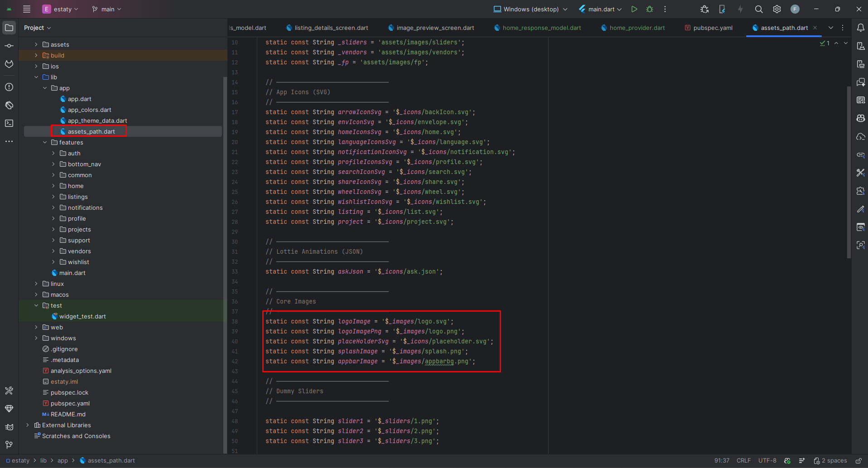Click the 91:37 cursor position widget

(x=722, y=461)
